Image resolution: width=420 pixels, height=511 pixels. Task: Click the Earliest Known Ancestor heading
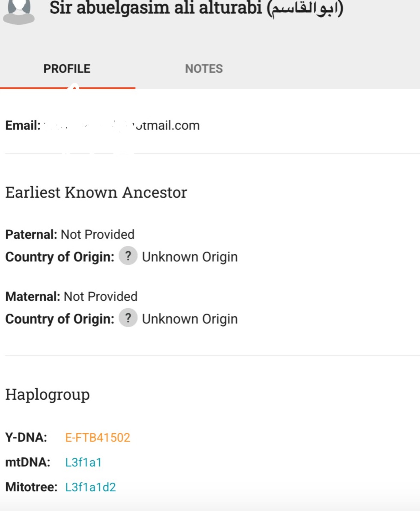tap(96, 193)
